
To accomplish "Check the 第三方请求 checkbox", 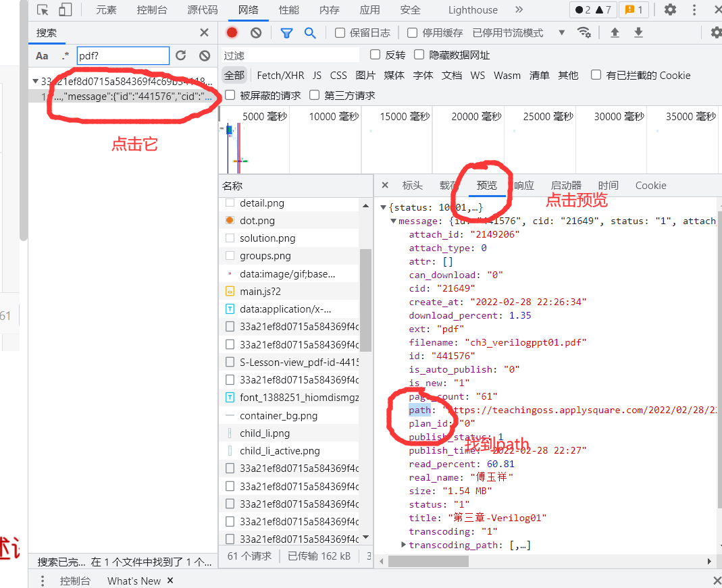I will 315,95.
